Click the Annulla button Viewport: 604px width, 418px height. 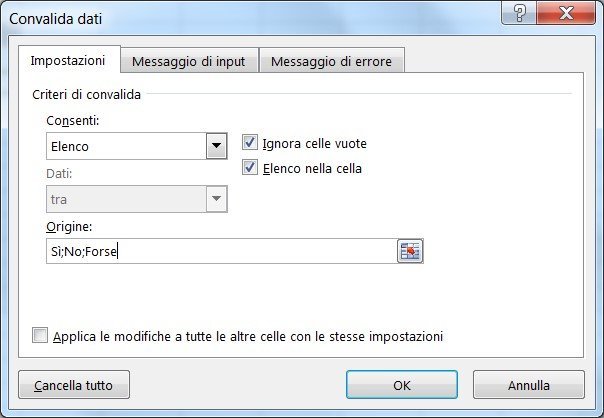[x=529, y=385]
